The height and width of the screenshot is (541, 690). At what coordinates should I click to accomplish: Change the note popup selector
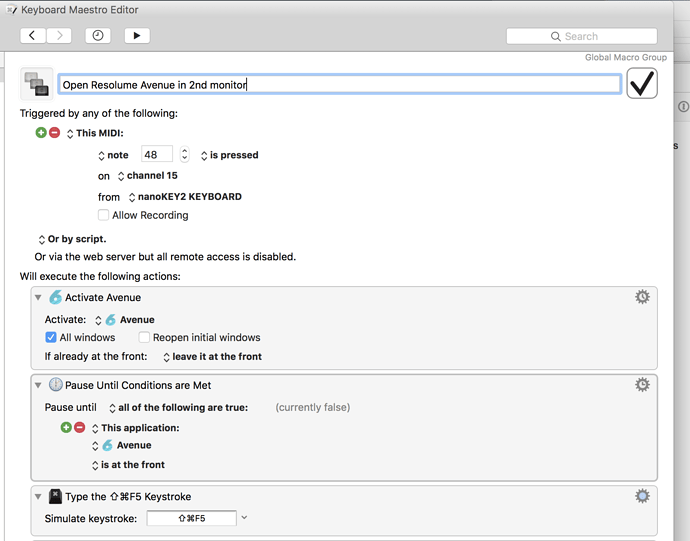click(x=113, y=155)
